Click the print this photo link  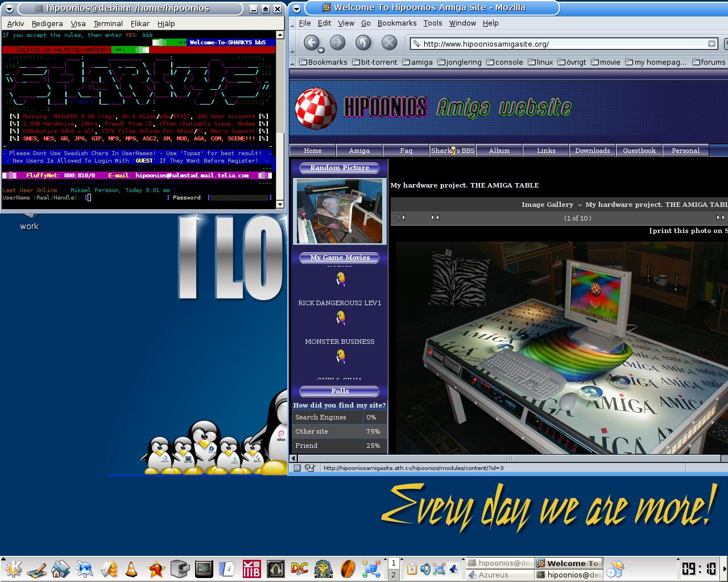[x=689, y=230]
